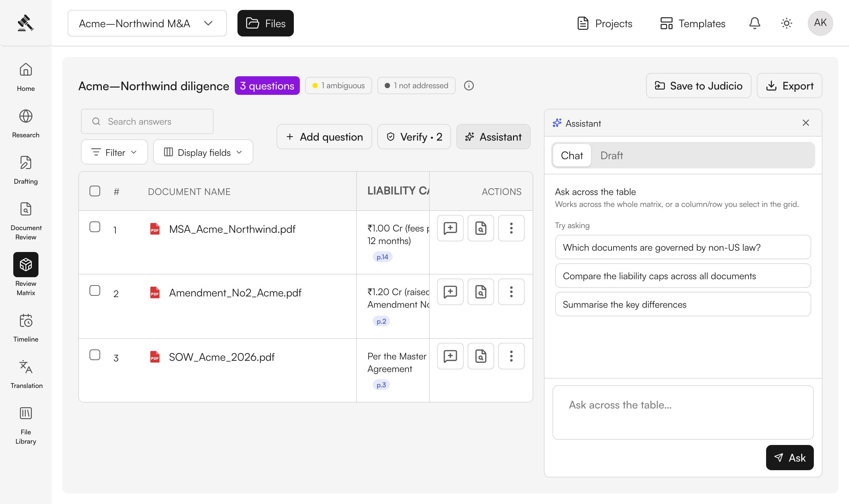Check the box for row 3 SOW_Acme_2026.pdf
Screen dimensions: 849x504
95,355
